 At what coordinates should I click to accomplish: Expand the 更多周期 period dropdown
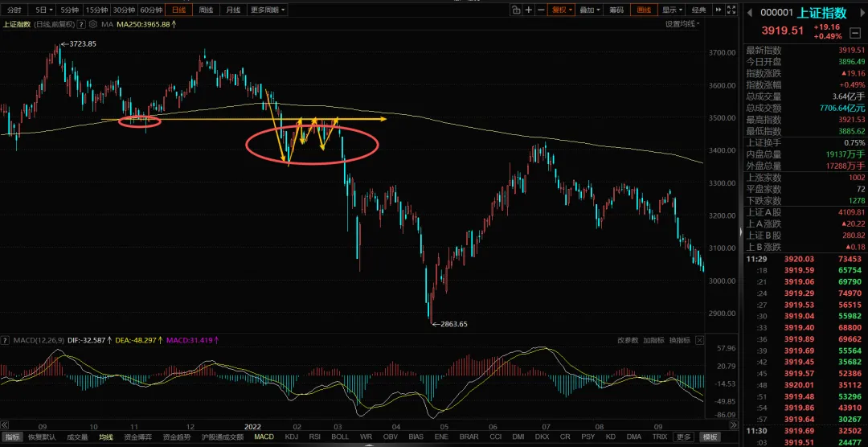268,10
